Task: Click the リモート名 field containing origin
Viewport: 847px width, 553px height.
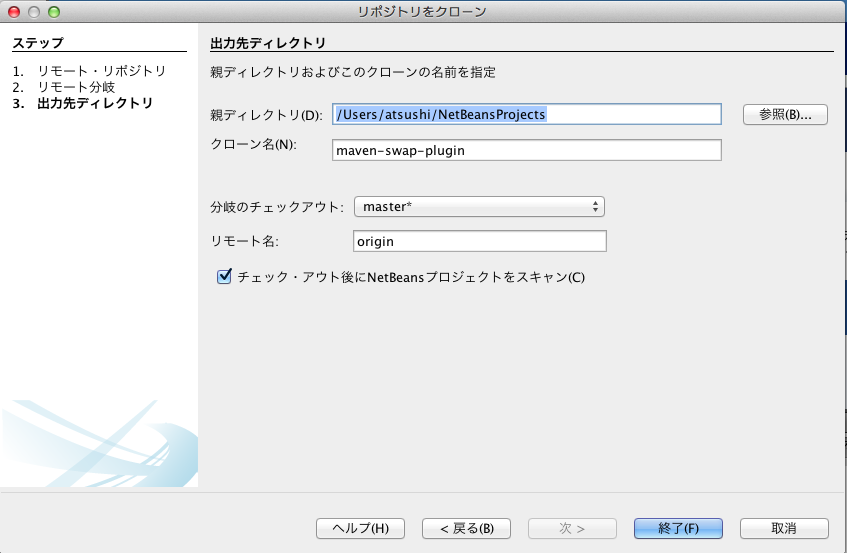Action: click(x=480, y=241)
